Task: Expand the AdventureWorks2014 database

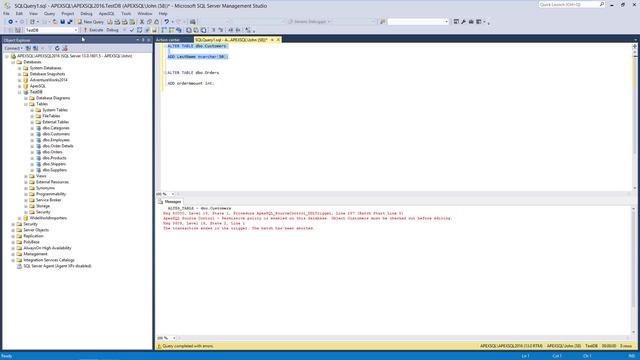Action: pyautogui.click(x=19, y=80)
